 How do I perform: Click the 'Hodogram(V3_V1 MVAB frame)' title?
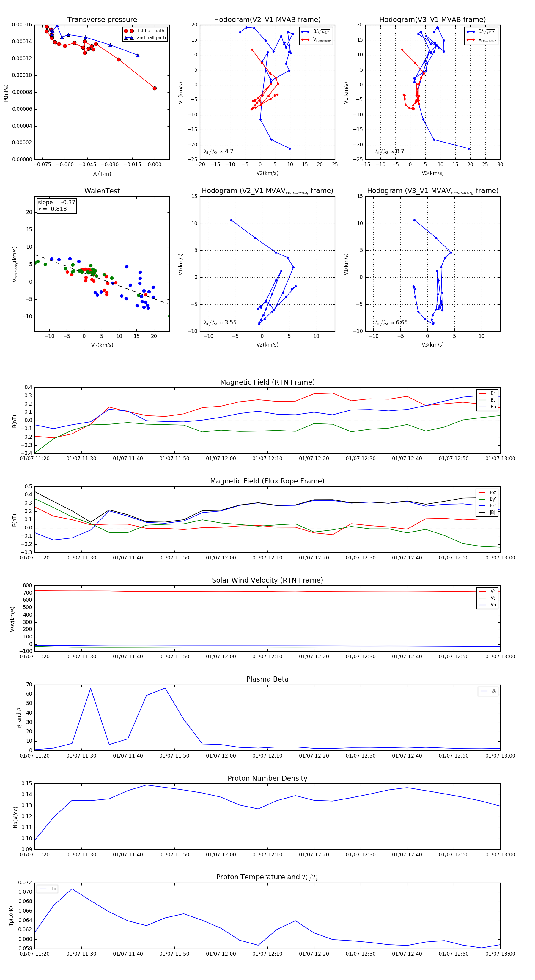tap(432, 20)
